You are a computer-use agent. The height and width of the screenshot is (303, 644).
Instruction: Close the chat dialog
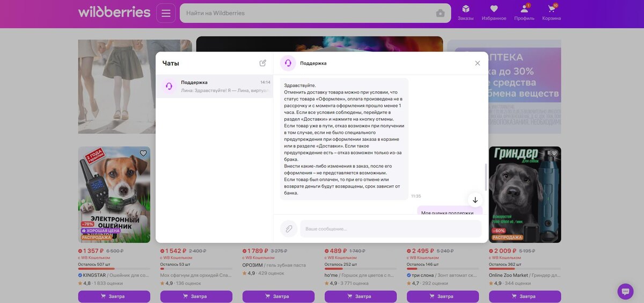[478, 63]
